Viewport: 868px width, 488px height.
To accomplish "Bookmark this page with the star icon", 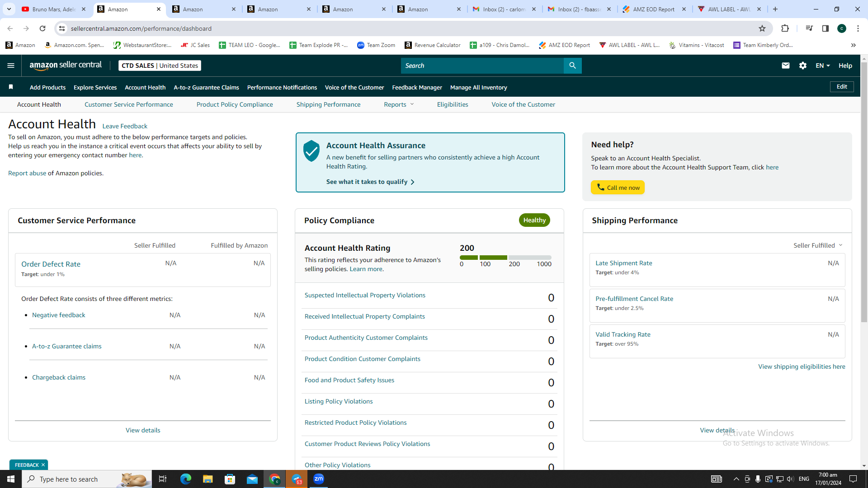I will coord(762,28).
